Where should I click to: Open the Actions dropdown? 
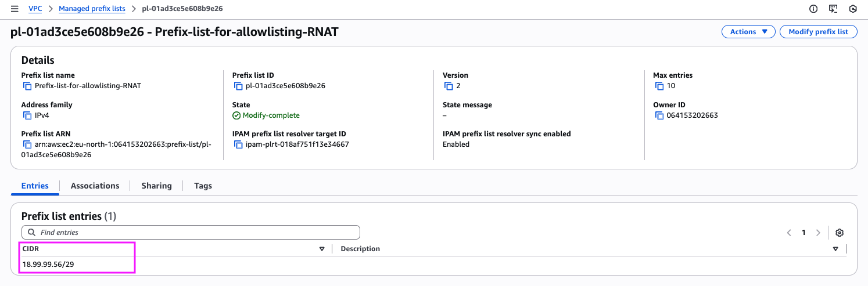point(748,32)
